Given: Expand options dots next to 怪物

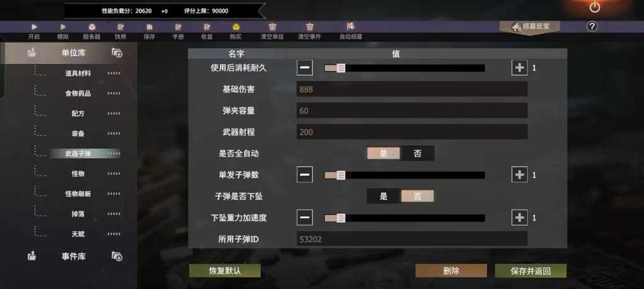Looking at the screenshot, I should pos(114,173).
